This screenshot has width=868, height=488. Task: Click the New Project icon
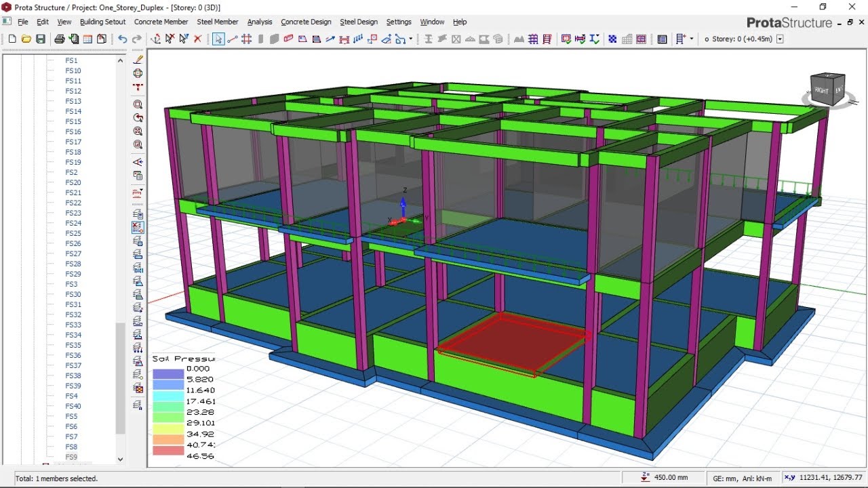coord(12,39)
